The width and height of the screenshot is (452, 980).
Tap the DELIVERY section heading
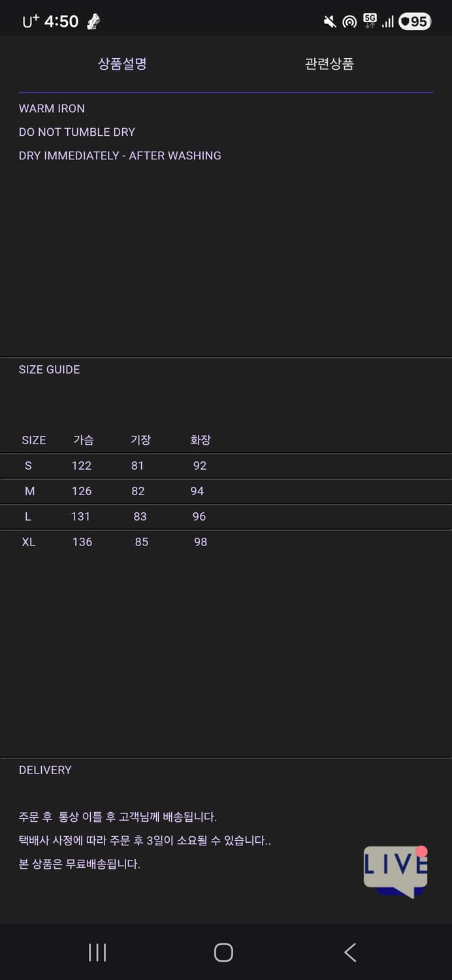click(45, 770)
